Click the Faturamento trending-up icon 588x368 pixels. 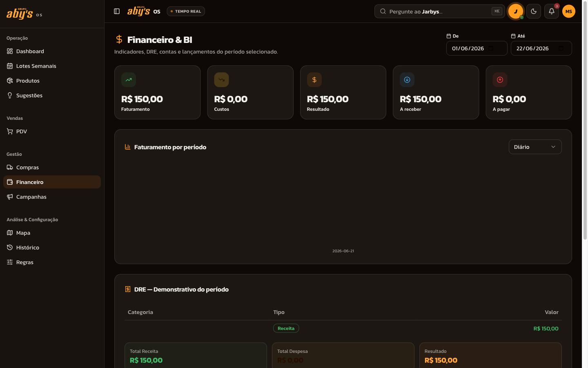[x=129, y=80]
